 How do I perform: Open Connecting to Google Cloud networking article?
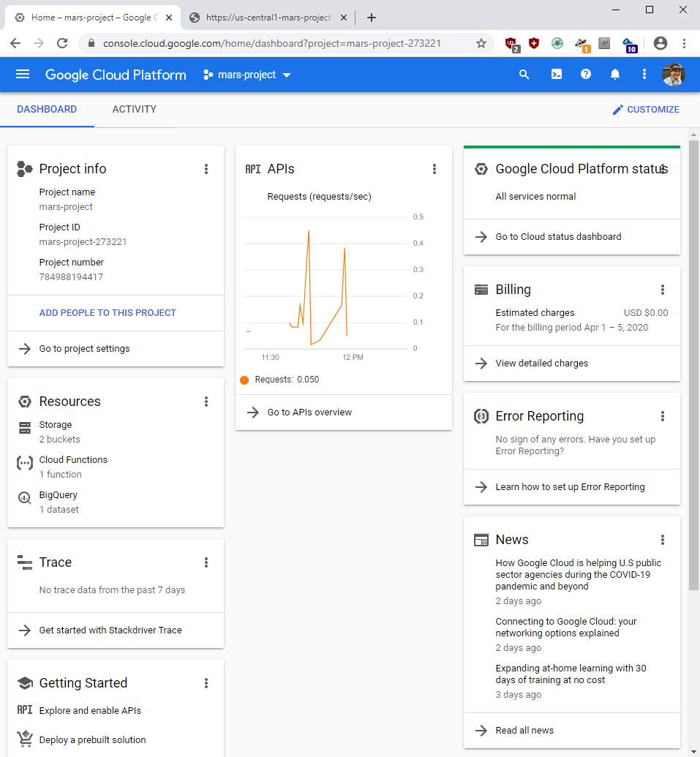(566, 627)
